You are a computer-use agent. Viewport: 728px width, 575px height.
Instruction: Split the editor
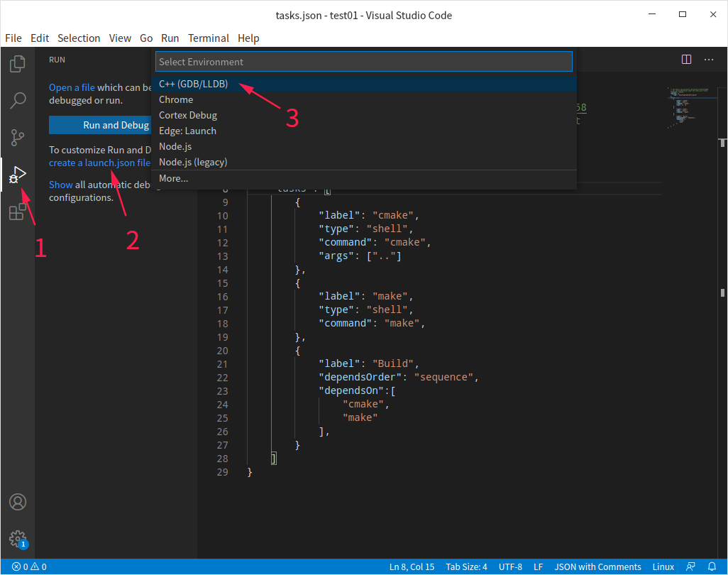[685, 60]
